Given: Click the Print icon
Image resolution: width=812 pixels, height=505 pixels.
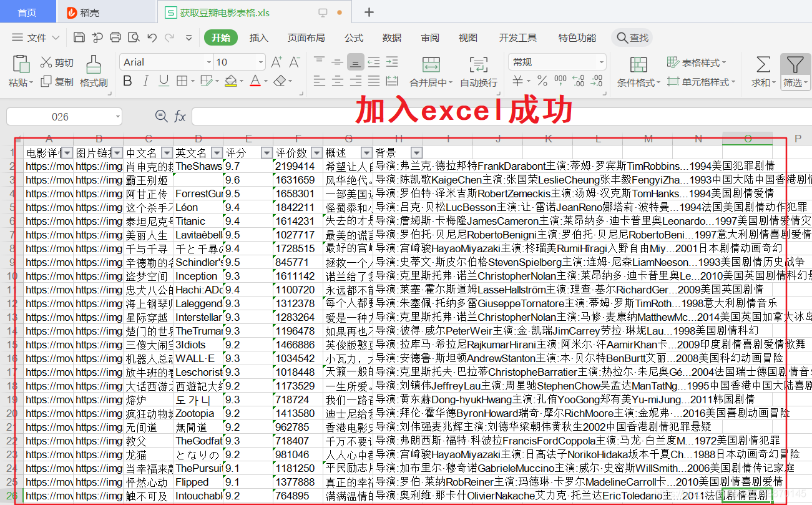Looking at the screenshot, I should coord(115,37).
